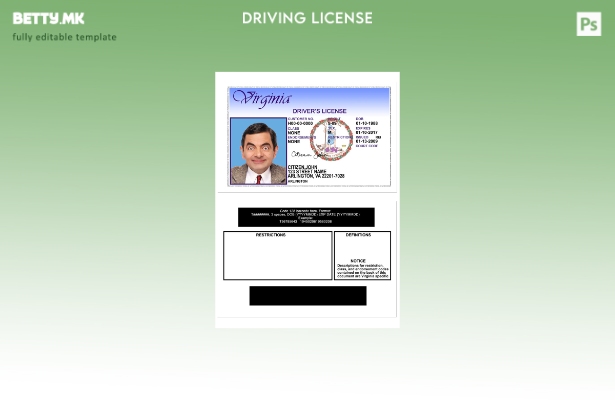
Task: Click the circular state seal on the card
Action: click(x=329, y=138)
